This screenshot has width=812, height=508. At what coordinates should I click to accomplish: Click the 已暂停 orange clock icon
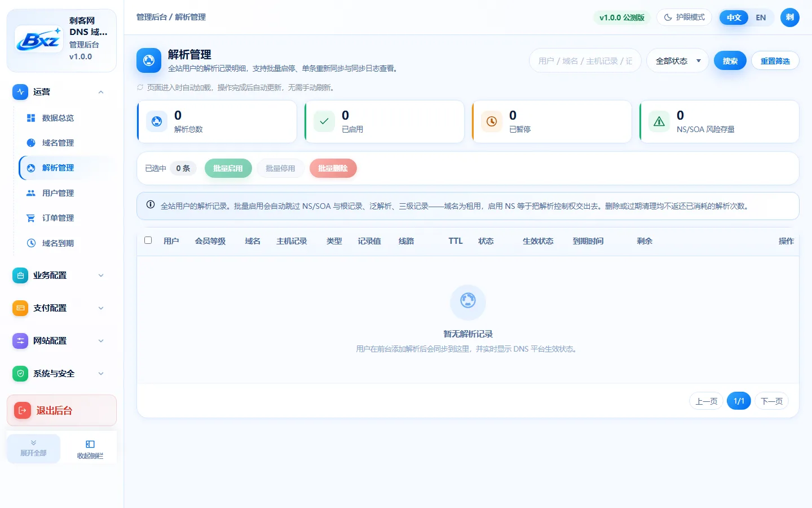pyautogui.click(x=492, y=121)
